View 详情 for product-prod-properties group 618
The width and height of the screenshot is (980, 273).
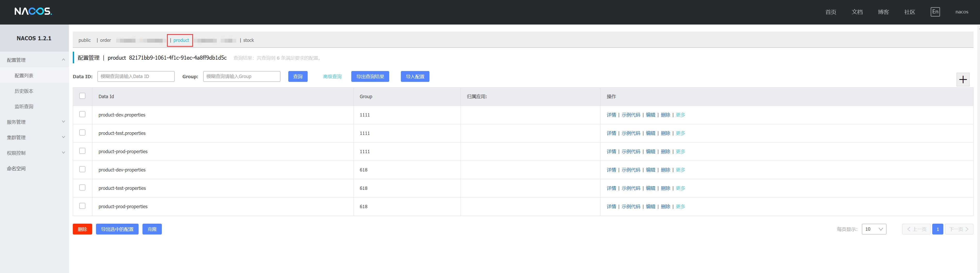611,206
